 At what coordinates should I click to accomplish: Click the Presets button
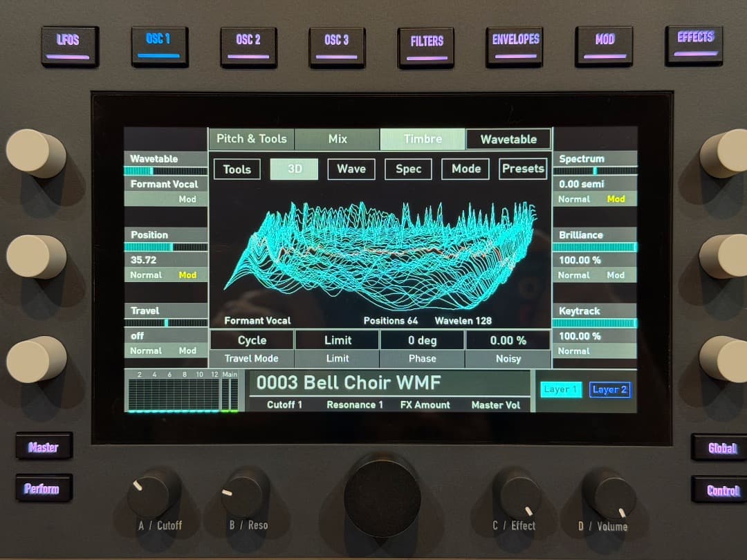pos(523,169)
